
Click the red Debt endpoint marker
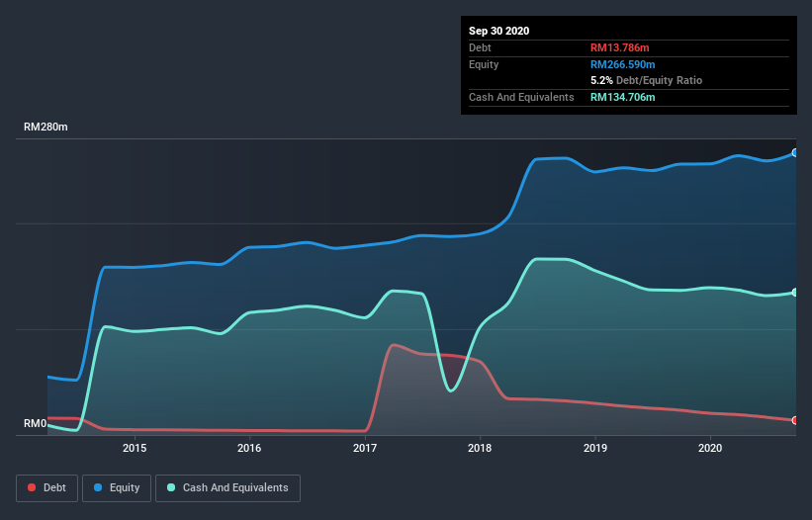[795, 420]
